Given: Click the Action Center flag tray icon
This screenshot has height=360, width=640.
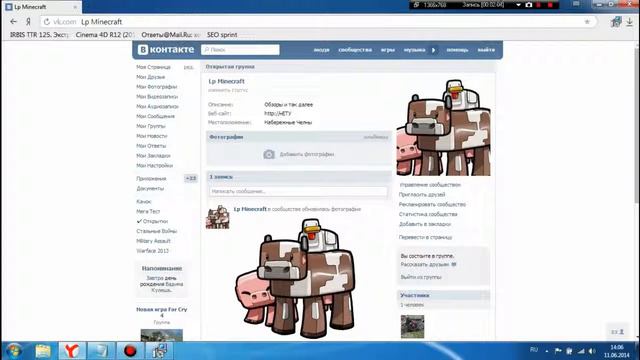Looking at the screenshot, I should coord(558,351).
